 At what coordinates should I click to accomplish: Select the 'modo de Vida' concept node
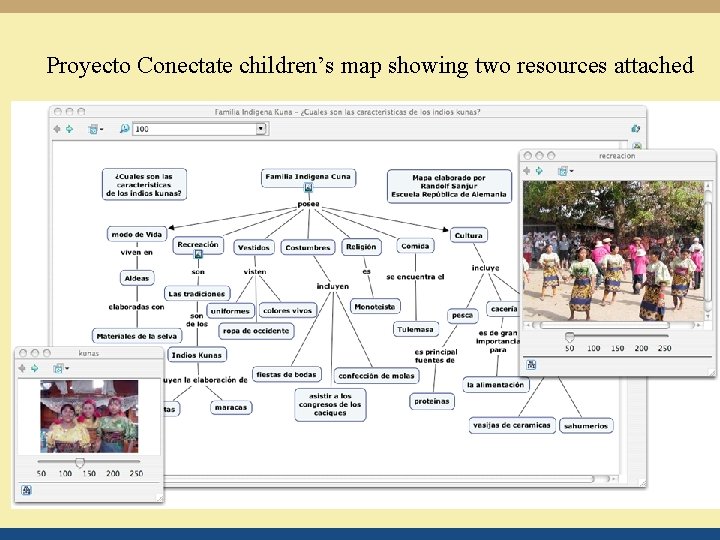point(137,234)
